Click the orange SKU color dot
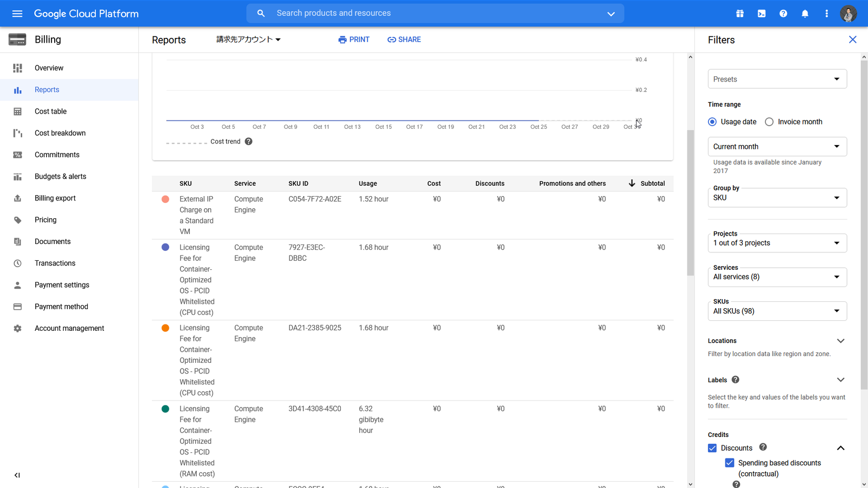The width and height of the screenshot is (868, 488). (165, 328)
